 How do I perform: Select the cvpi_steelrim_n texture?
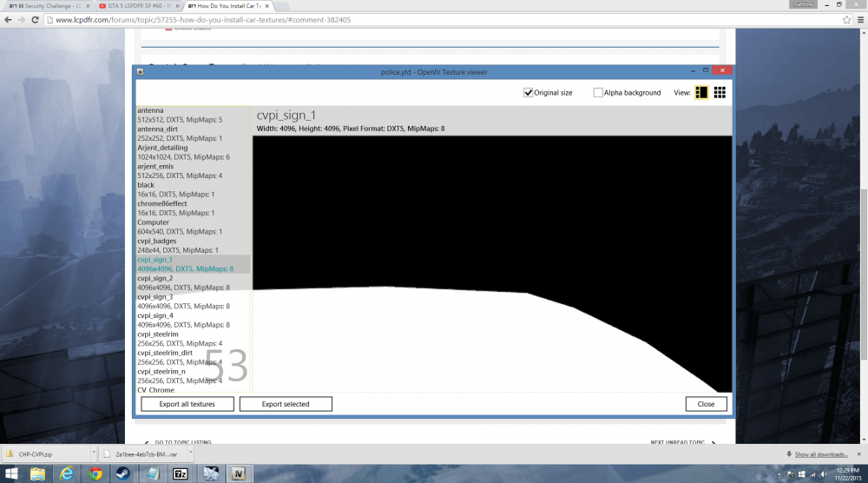tap(194, 376)
